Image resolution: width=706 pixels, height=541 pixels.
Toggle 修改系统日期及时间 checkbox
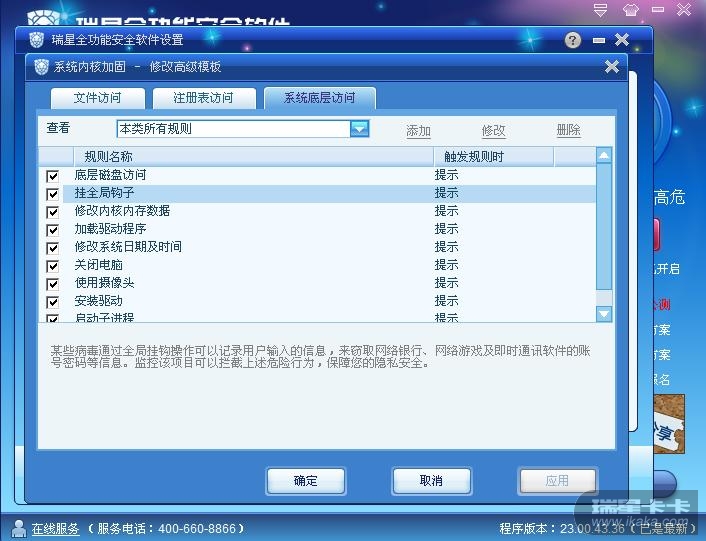[x=53, y=248]
